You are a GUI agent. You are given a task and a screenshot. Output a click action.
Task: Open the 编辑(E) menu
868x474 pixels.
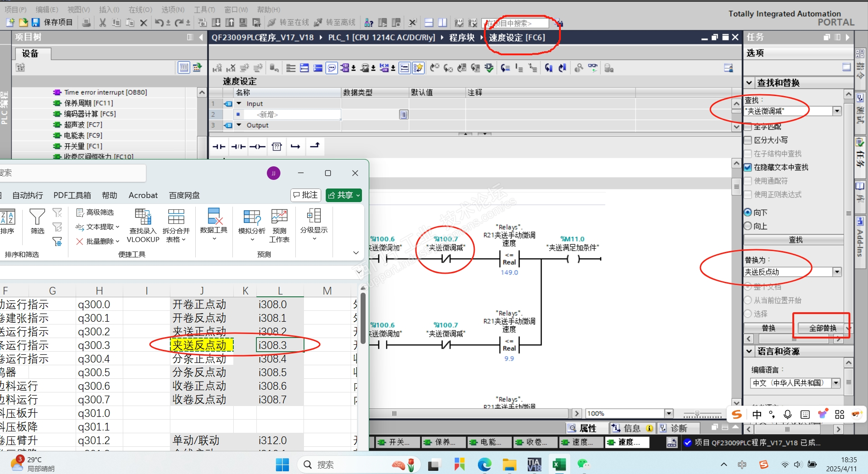pyautogui.click(x=47, y=10)
